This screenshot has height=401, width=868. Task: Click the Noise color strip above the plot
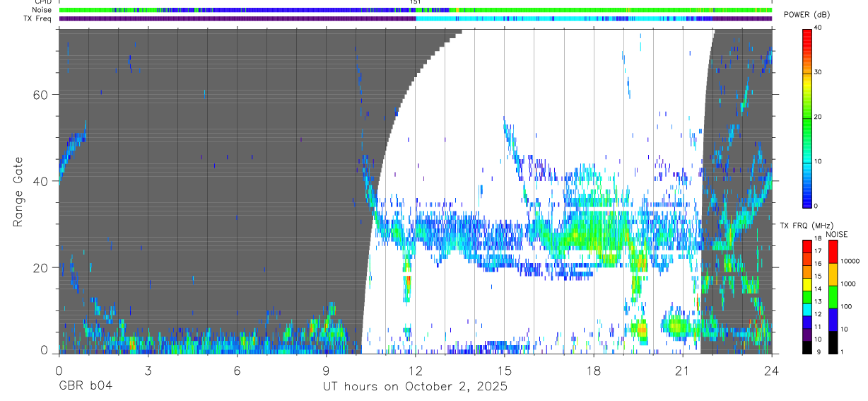tap(416, 10)
